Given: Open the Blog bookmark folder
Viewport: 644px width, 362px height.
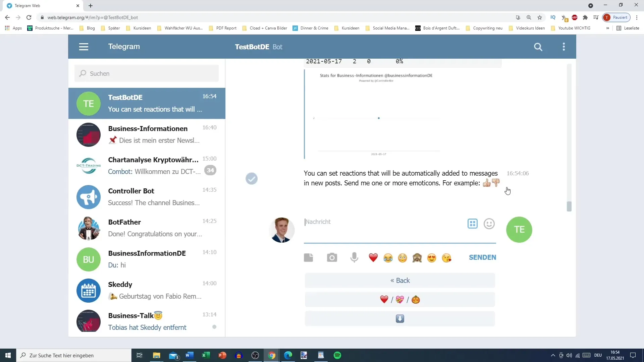Looking at the screenshot, I should coord(87,28).
